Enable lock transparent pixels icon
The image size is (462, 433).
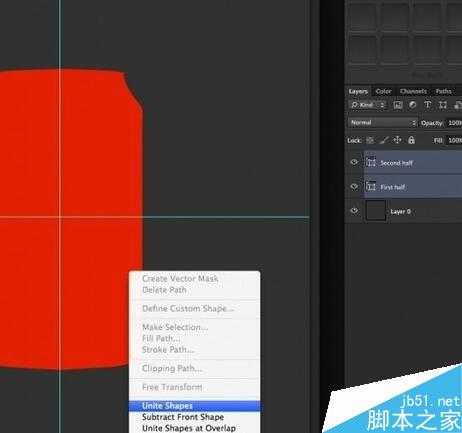point(370,140)
